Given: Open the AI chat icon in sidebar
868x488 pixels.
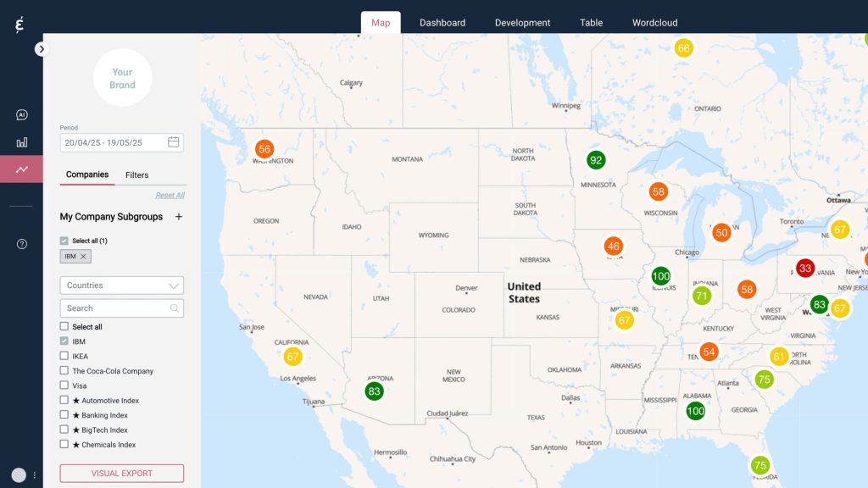Looking at the screenshot, I should tap(22, 115).
